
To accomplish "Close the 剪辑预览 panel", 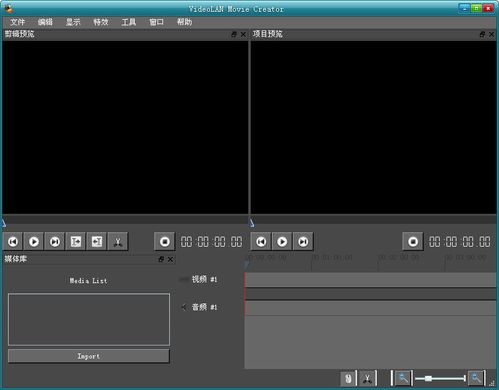I will point(243,34).
